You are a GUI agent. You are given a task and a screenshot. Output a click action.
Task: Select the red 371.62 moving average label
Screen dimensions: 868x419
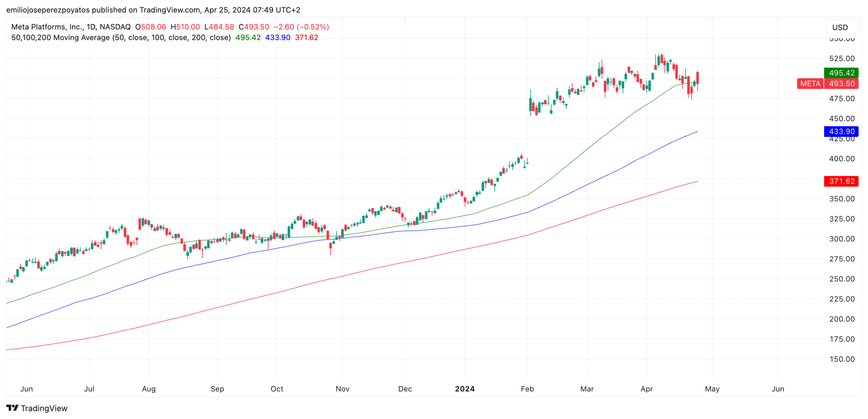[x=841, y=181]
